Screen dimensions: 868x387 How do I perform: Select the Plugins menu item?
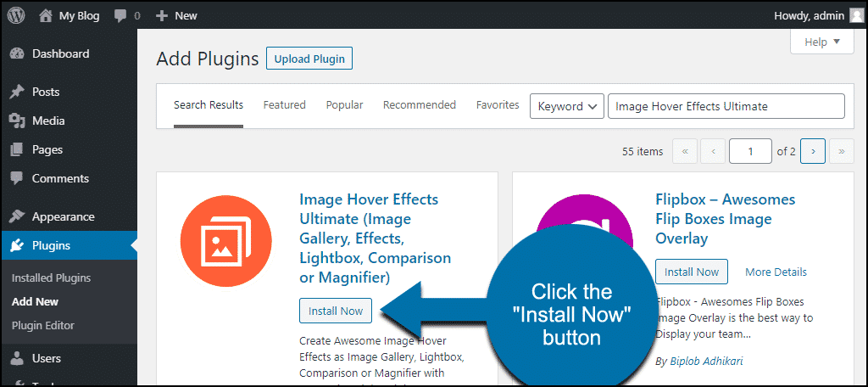69,245
